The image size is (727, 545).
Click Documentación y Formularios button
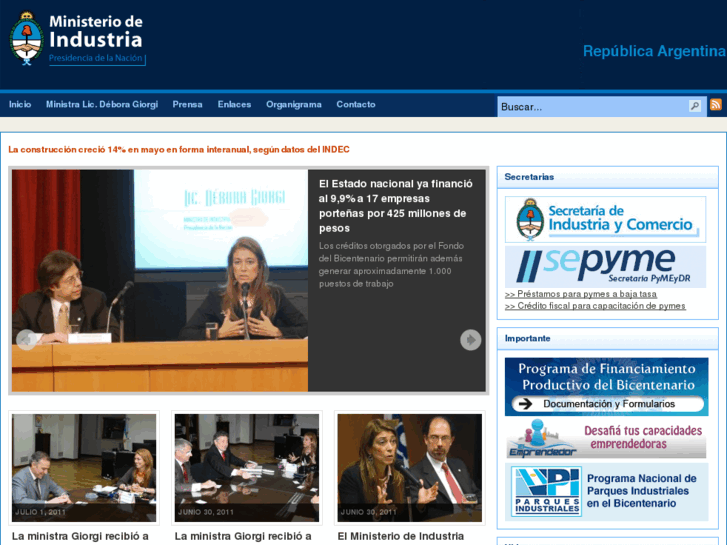pos(608,404)
